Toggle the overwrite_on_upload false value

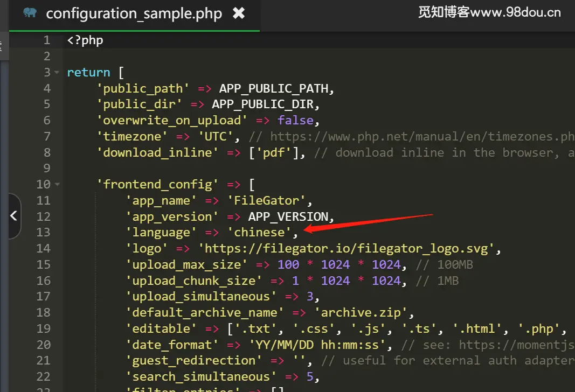295,120
